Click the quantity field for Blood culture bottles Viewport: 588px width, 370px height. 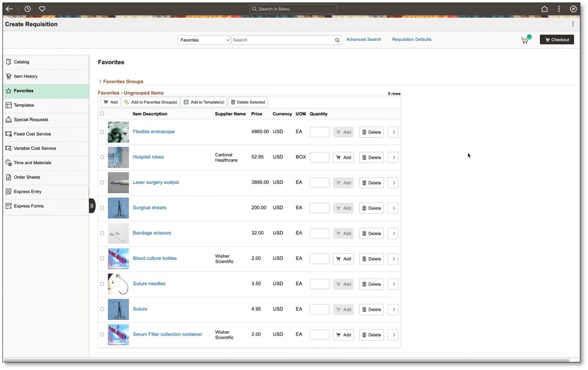pos(319,259)
